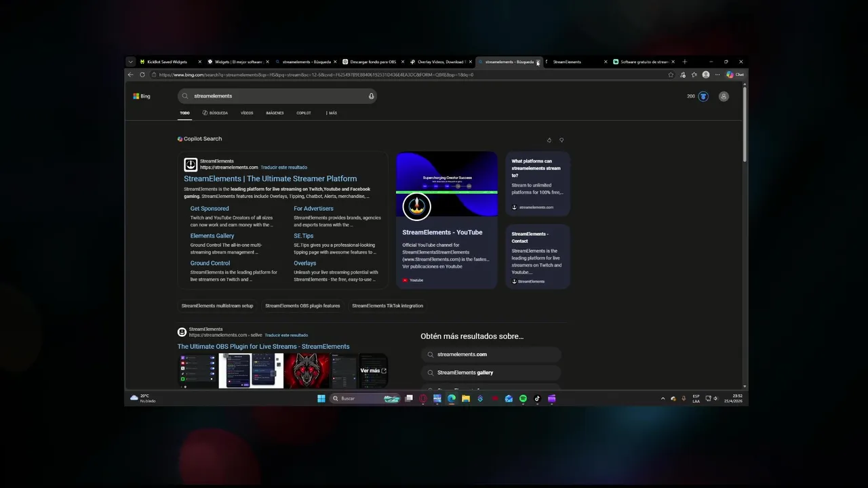Open the Overlays sublink
Screen dimensions: 868x488
(304, 263)
